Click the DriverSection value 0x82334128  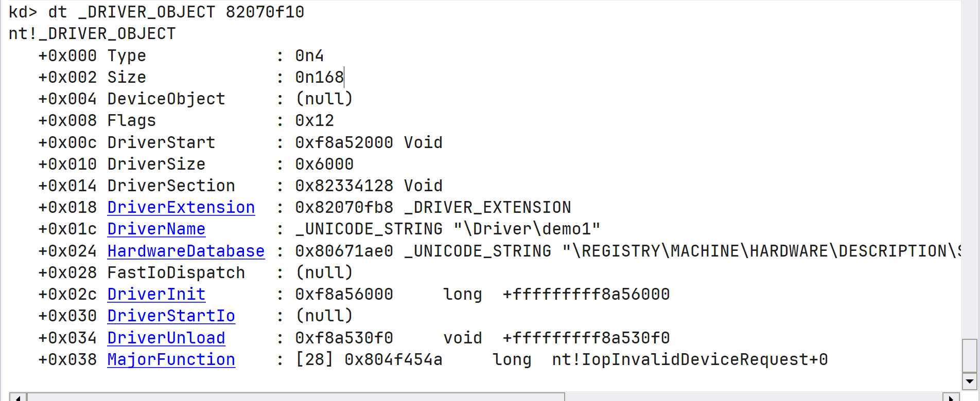pyautogui.click(x=344, y=186)
